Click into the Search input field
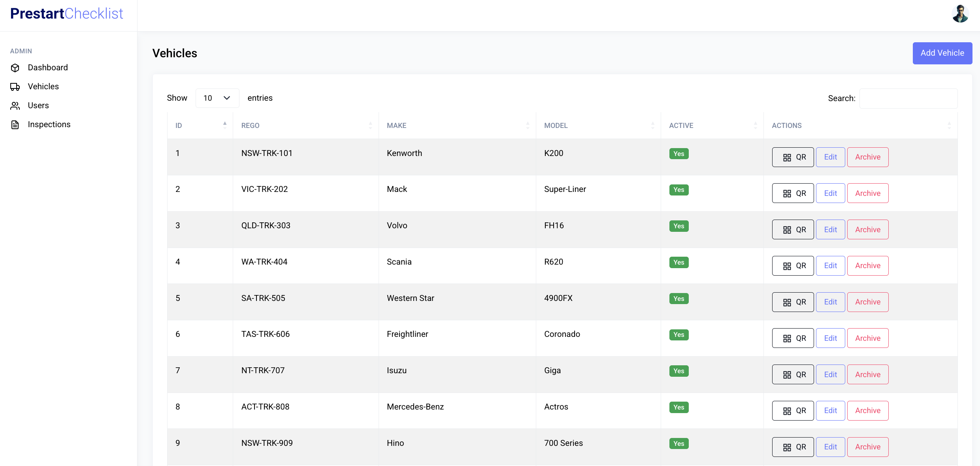 point(908,98)
